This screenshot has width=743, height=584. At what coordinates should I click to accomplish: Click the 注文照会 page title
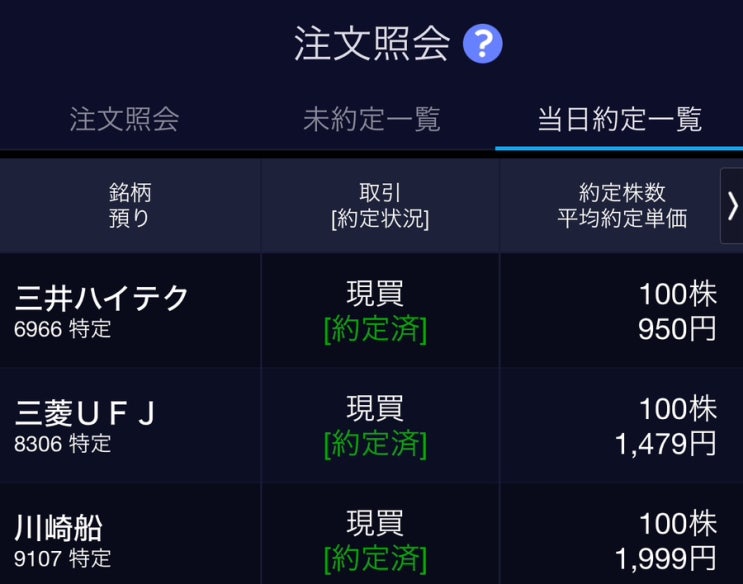(372, 44)
